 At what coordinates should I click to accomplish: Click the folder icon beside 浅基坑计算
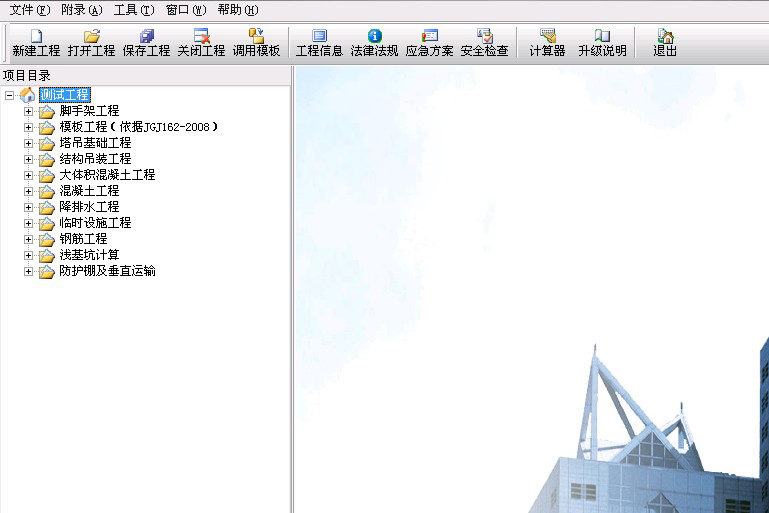click(x=47, y=256)
